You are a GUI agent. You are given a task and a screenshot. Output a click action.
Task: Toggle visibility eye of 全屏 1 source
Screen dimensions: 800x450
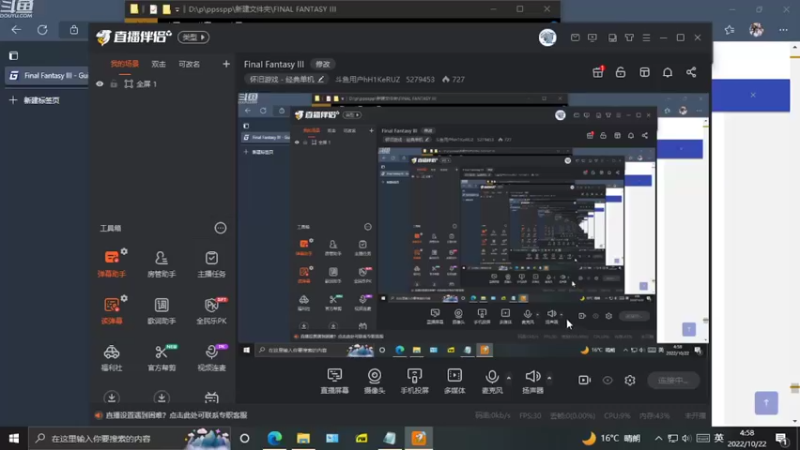pyautogui.click(x=99, y=84)
